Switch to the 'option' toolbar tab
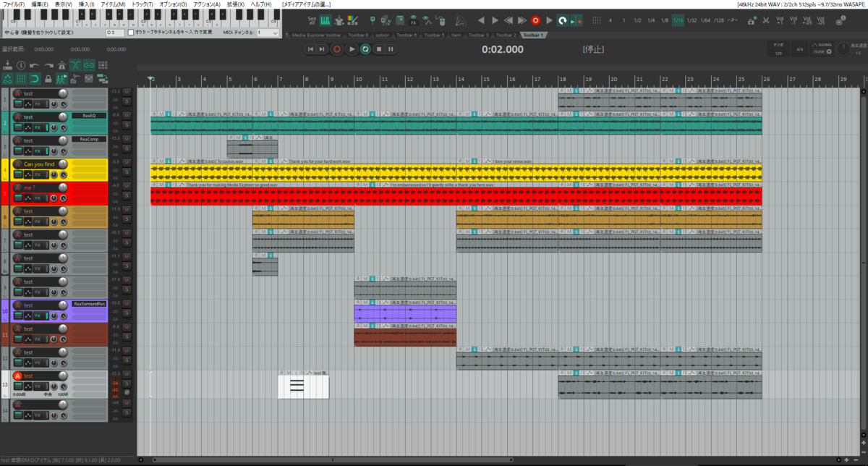Viewport: 868px width, 466px height. [382, 35]
